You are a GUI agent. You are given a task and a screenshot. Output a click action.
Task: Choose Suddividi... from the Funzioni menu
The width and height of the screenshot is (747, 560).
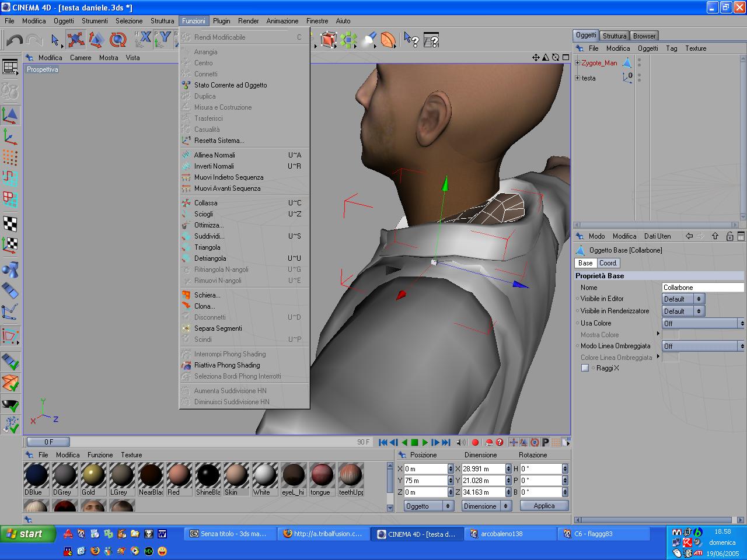coord(244,236)
